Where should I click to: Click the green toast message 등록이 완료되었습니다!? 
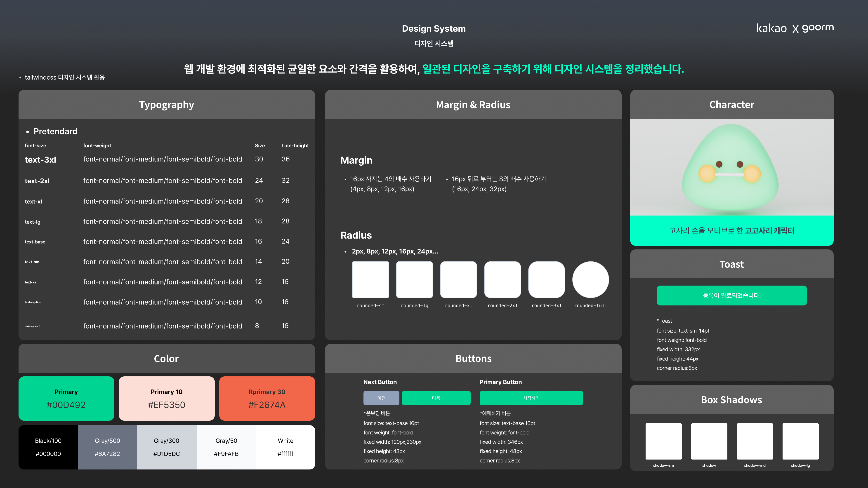click(731, 295)
